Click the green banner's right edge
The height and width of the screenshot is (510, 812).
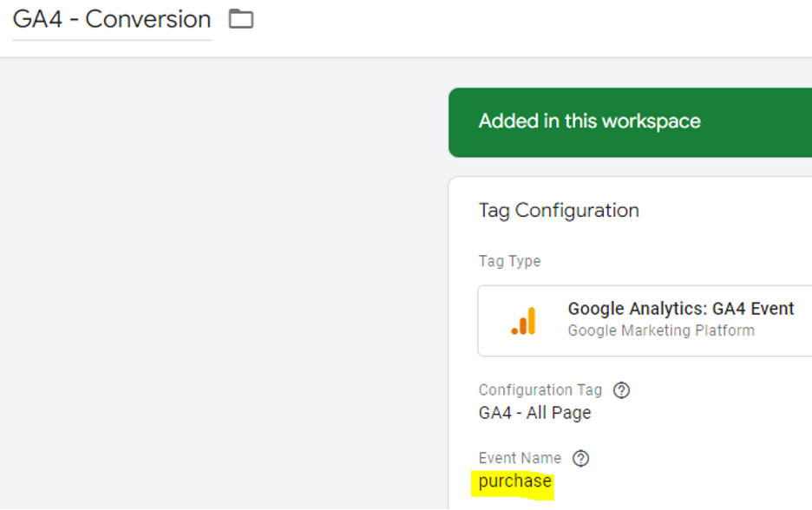pyautogui.click(x=802, y=121)
